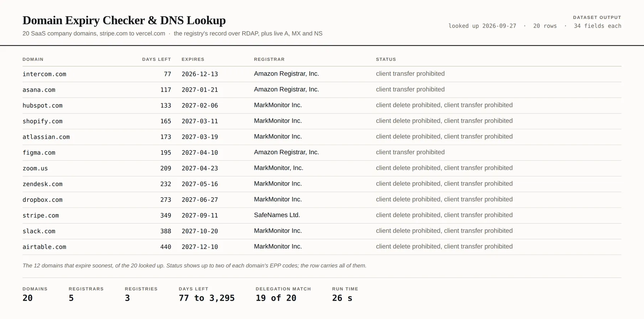This screenshot has width=644, height=319.
Task: Click the 232 days left value
Action: pos(166,184)
